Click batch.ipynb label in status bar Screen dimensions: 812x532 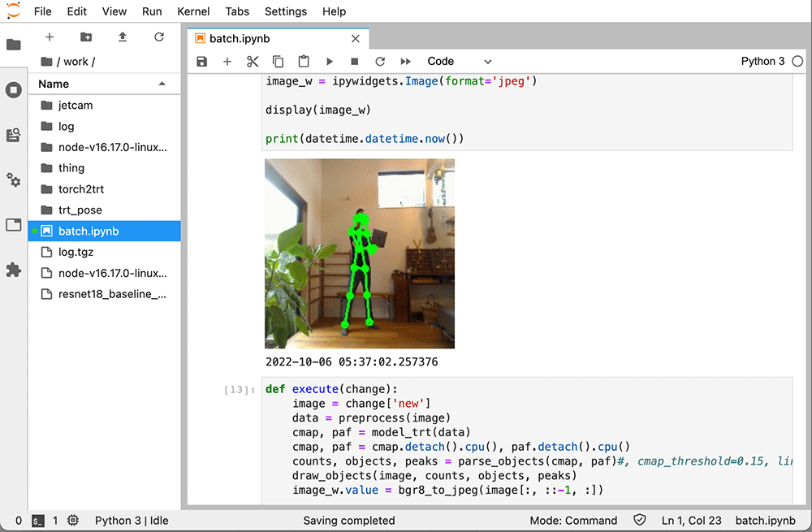(766, 521)
